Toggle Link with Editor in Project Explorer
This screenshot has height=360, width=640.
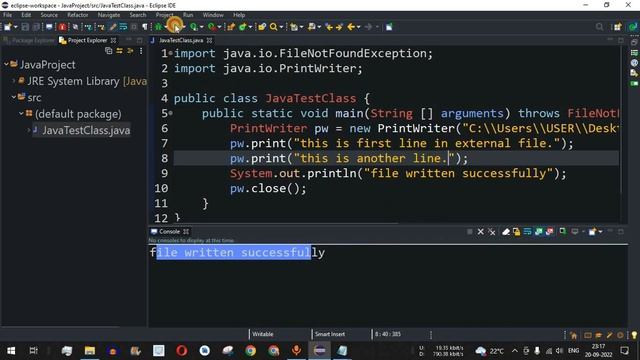pos(119,51)
